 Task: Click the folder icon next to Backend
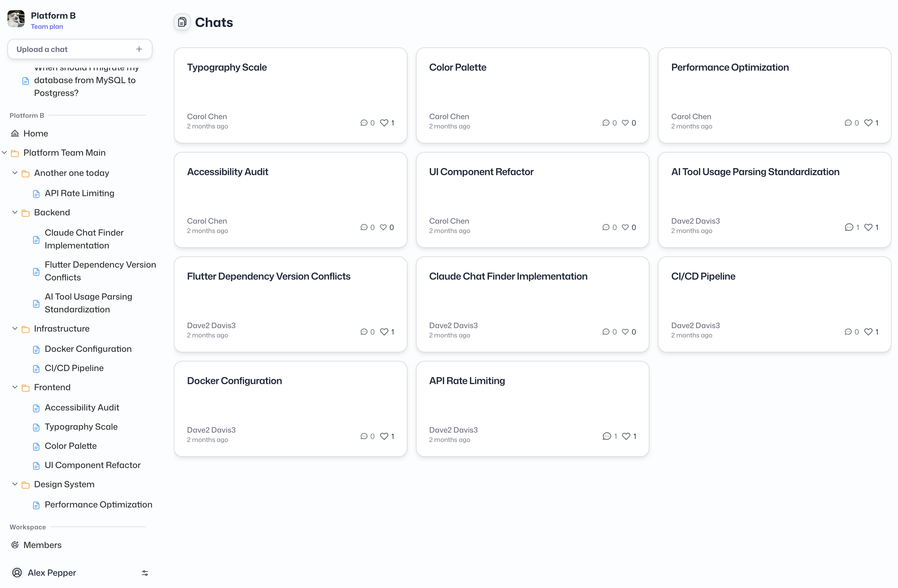26,212
